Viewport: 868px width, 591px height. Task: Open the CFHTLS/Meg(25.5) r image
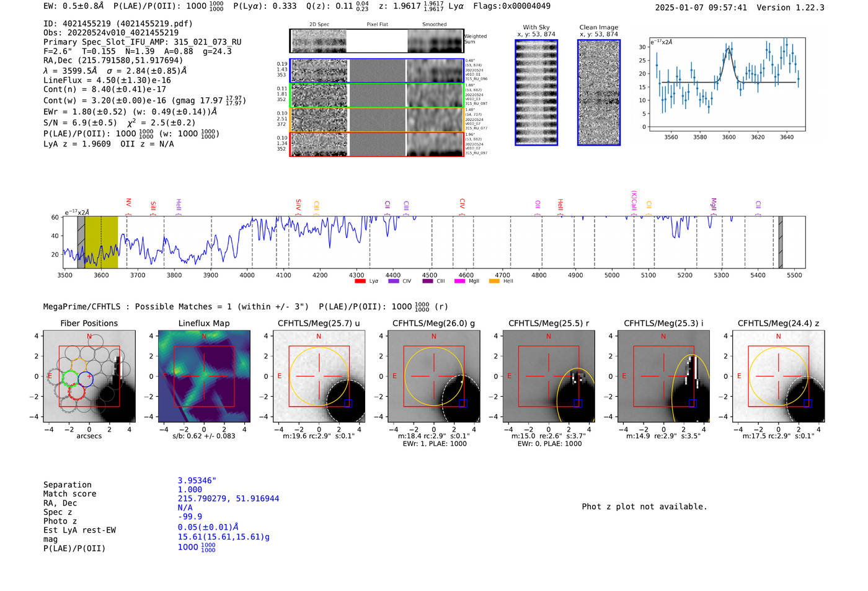(549, 376)
